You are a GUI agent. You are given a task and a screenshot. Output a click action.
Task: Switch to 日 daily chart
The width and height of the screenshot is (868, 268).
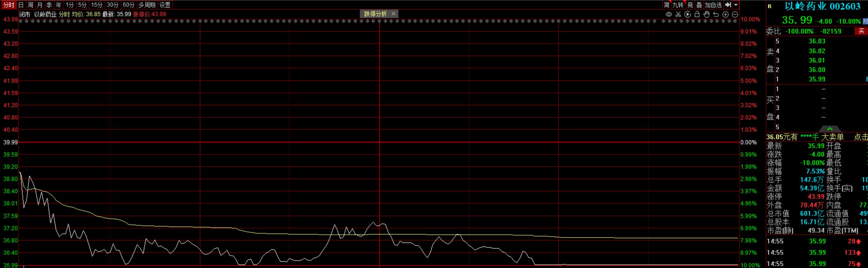tap(21, 5)
